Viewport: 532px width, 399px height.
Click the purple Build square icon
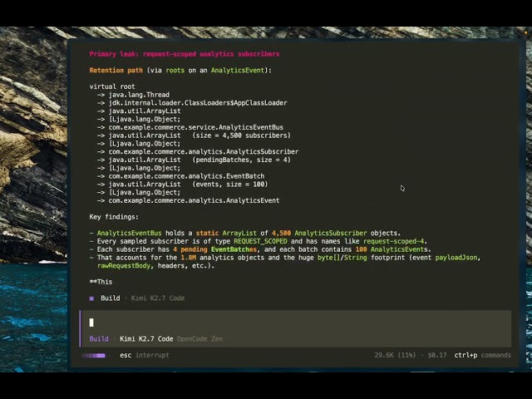(x=91, y=298)
